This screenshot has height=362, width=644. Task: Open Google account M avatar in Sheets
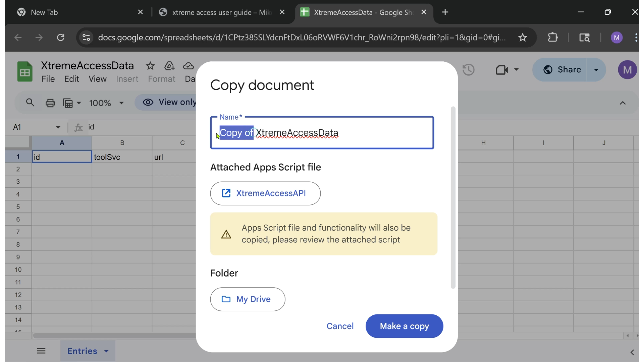click(x=627, y=70)
